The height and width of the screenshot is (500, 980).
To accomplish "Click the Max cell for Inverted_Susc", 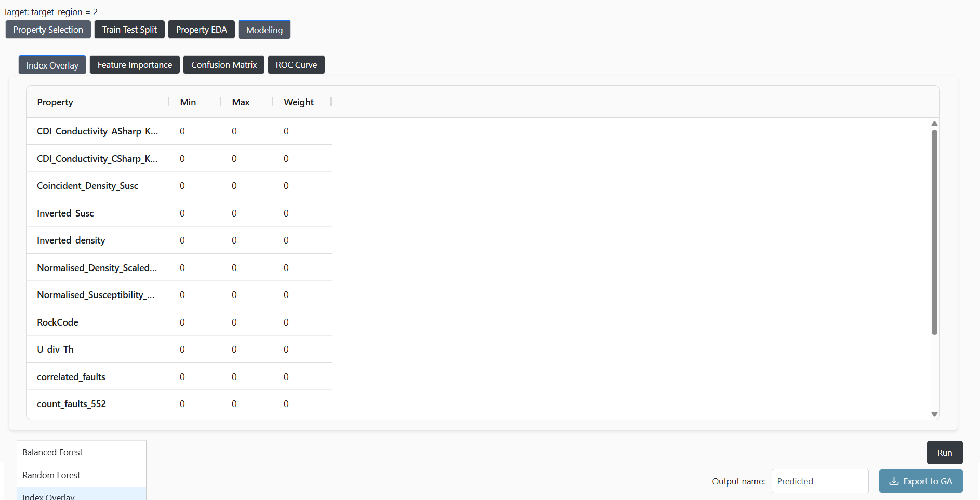I will pos(234,213).
